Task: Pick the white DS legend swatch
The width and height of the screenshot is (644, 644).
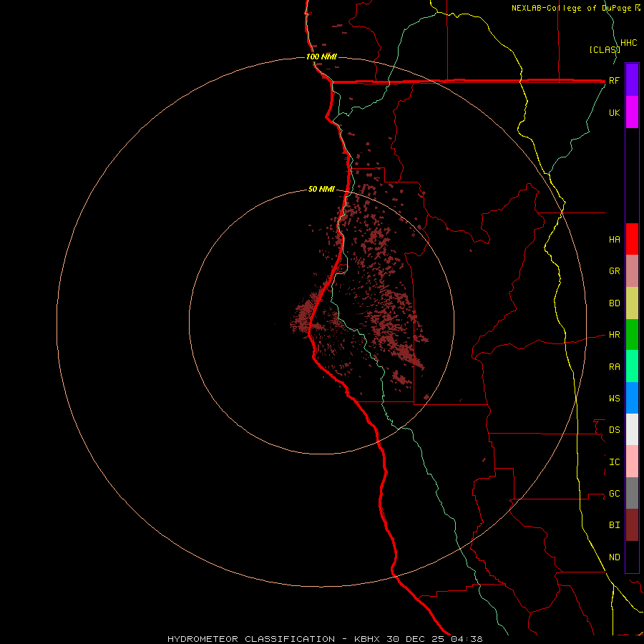Action: pos(632,429)
